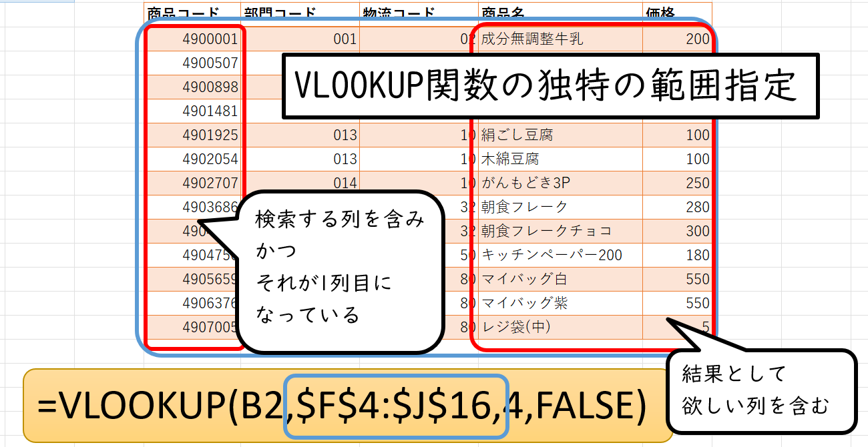868x447 pixels.
Task: Click price 280 for 朝食フレーク
Action: [x=677, y=207]
